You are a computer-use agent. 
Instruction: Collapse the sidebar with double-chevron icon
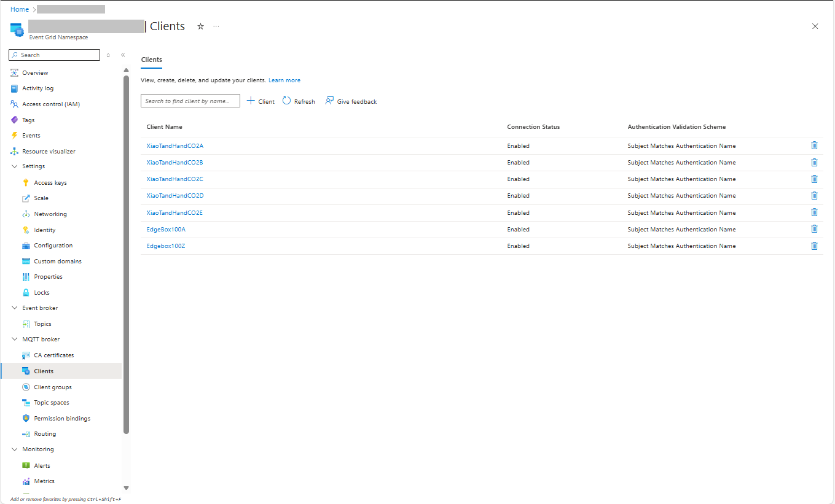click(x=123, y=55)
